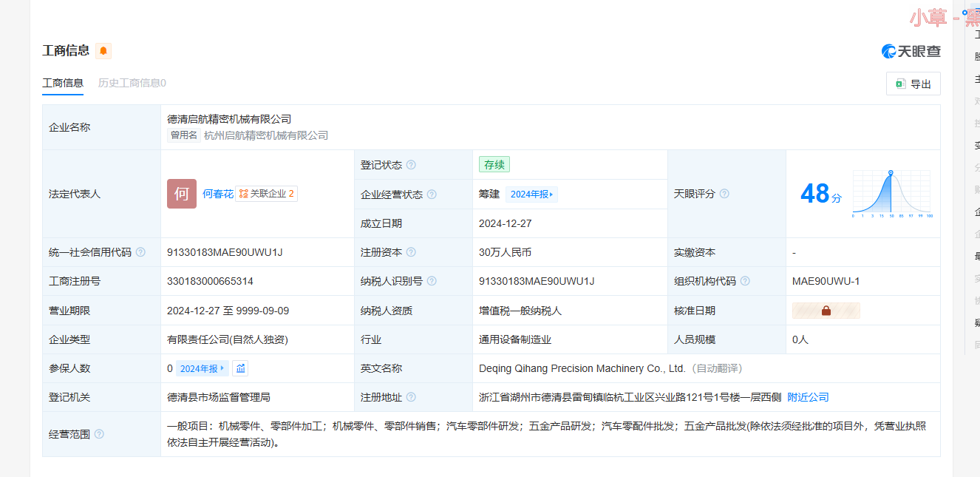Click the 附近公司 nearby companies link
The height and width of the screenshot is (477, 980).
tap(808, 397)
